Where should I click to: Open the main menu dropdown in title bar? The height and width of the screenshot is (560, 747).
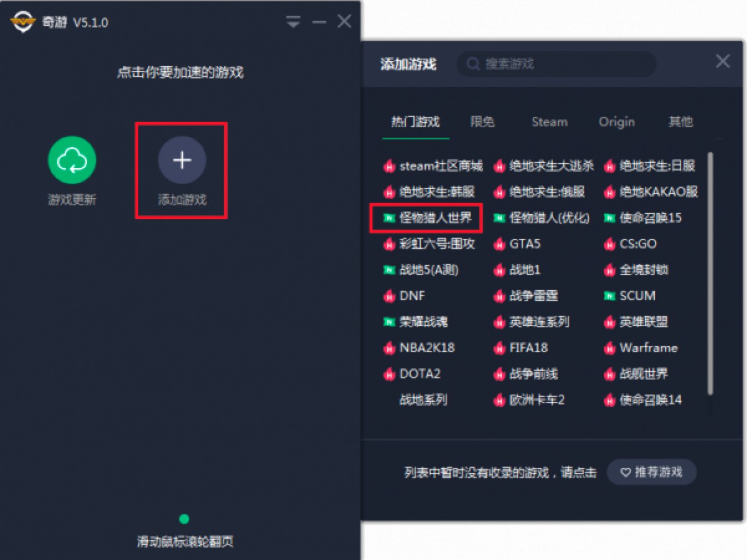293,22
